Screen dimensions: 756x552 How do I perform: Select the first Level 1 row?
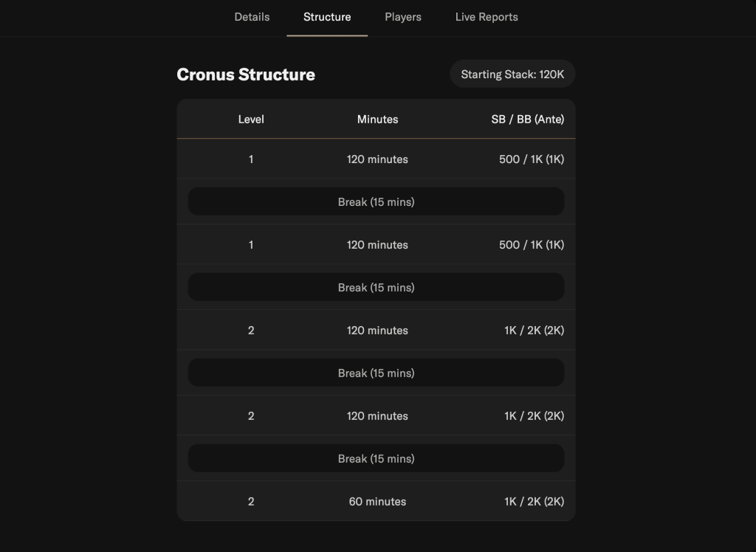coord(376,159)
